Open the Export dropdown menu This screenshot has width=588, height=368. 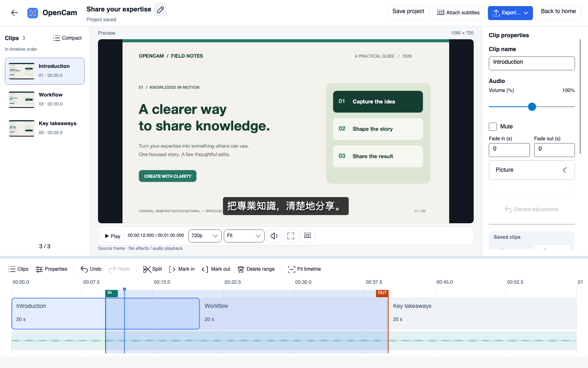(510, 13)
